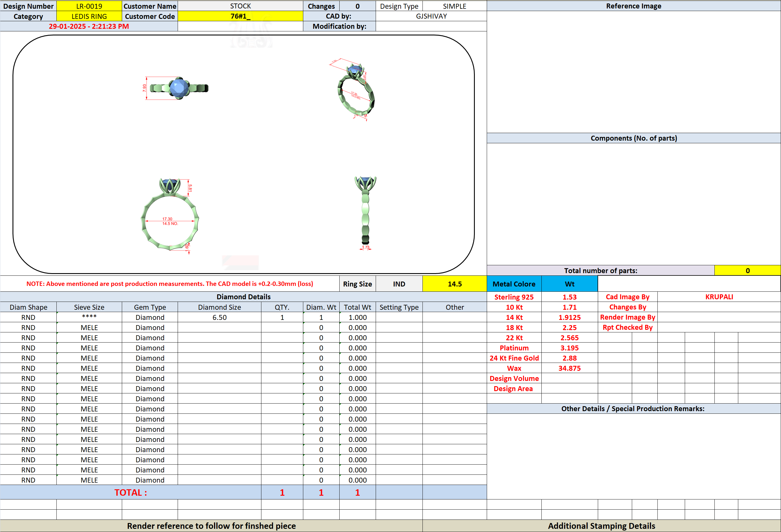This screenshot has height=532, width=781.
Task: Select the Platinum weight value 3.195
Action: pyautogui.click(x=570, y=347)
